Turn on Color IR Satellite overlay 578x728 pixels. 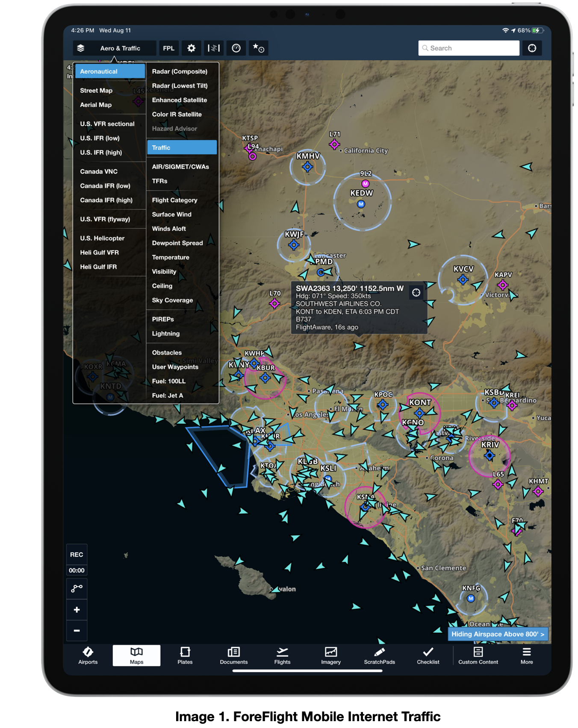pos(177,114)
